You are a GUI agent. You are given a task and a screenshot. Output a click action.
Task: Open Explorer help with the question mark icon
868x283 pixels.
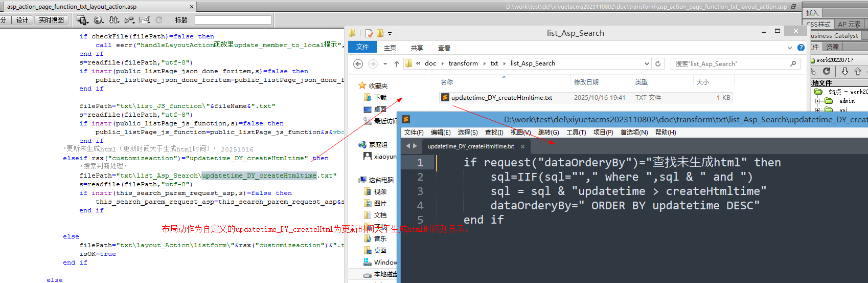(x=801, y=48)
